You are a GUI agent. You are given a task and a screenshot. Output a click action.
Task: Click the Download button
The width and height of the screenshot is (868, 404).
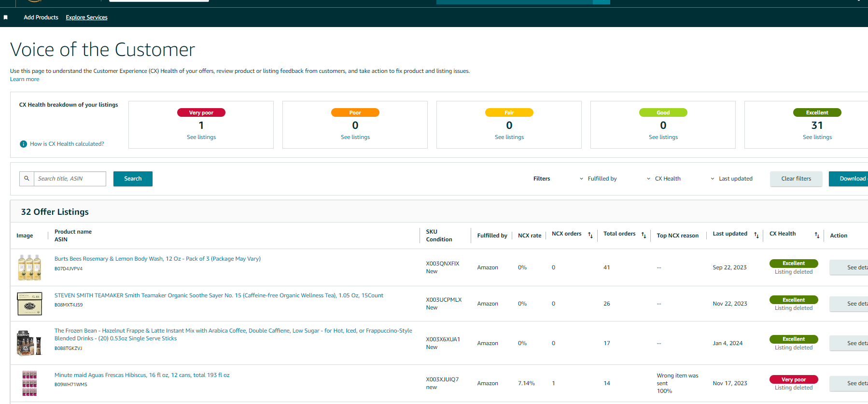coord(849,179)
